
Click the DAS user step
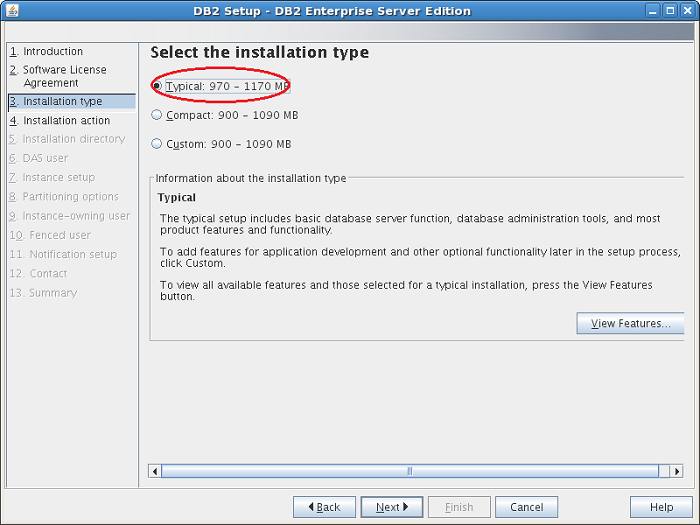click(x=38, y=158)
